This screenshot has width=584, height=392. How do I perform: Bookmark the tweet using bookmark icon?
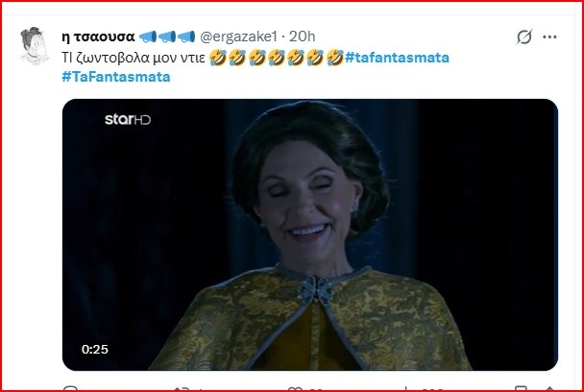coord(521,389)
